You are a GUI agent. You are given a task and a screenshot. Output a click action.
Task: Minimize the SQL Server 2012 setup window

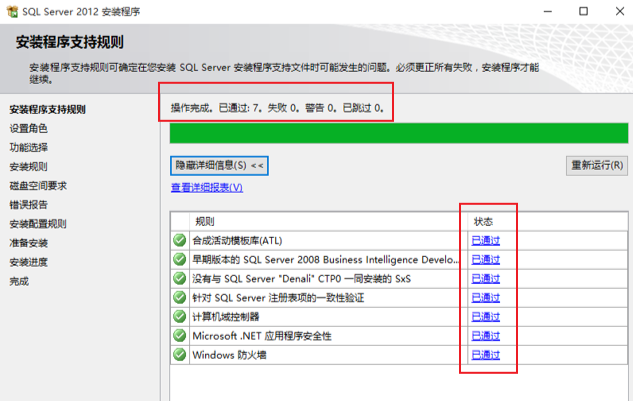click(x=548, y=11)
